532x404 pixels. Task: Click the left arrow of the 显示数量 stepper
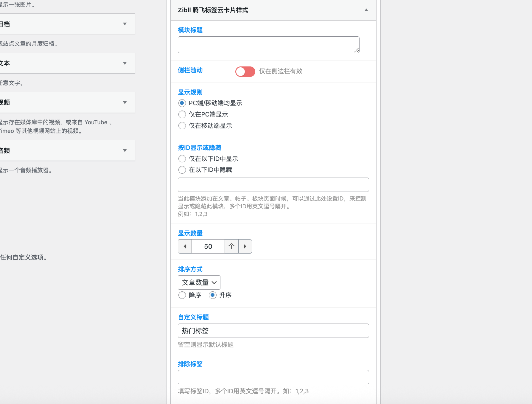[x=185, y=246]
